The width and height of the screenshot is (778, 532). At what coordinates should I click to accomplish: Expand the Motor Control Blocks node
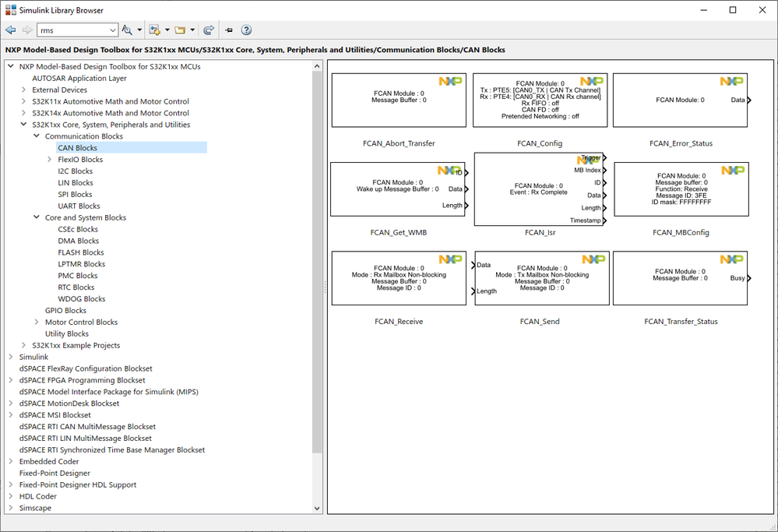37,322
